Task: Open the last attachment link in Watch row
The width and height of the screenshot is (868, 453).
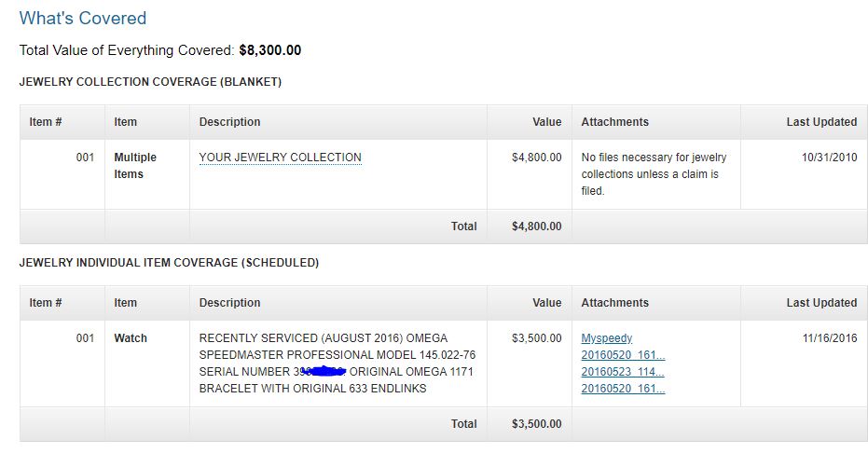Action: [x=623, y=389]
